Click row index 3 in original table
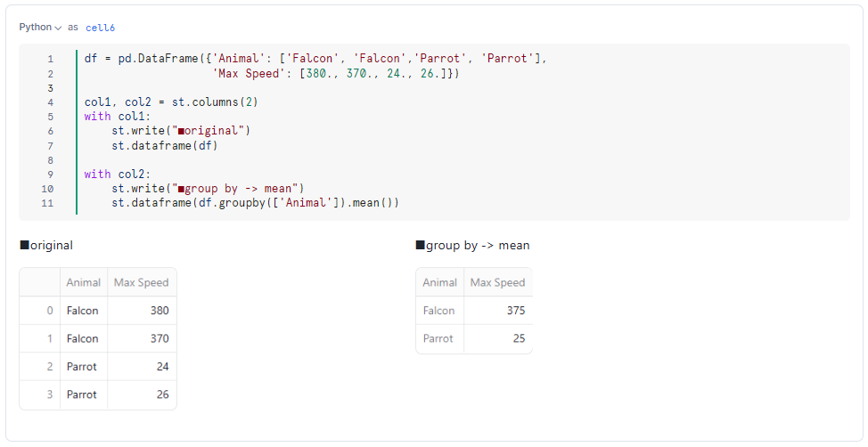This screenshot has height=447, width=868. [40, 394]
